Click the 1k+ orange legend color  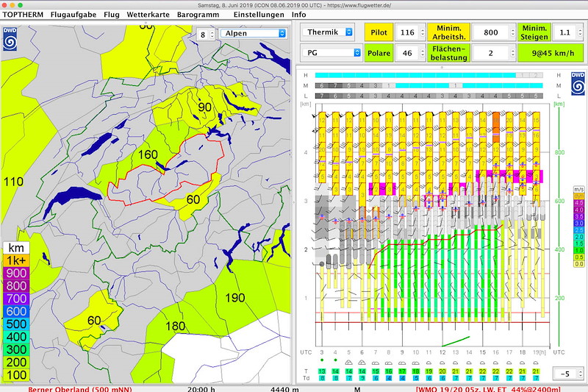[x=16, y=260]
